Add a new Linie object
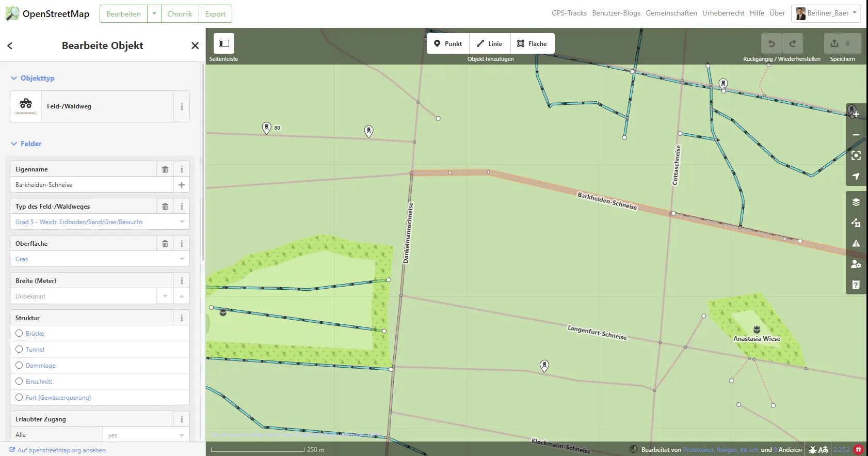 pos(489,44)
